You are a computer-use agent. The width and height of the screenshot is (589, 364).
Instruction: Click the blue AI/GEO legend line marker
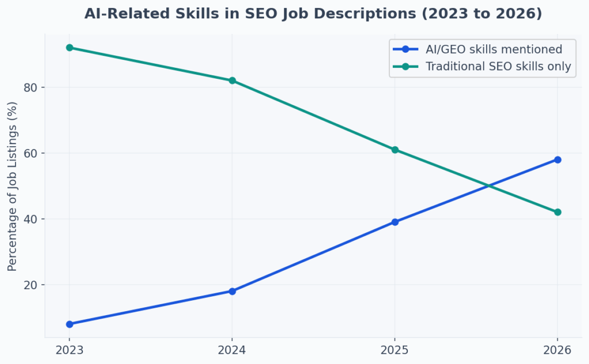[406, 49]
